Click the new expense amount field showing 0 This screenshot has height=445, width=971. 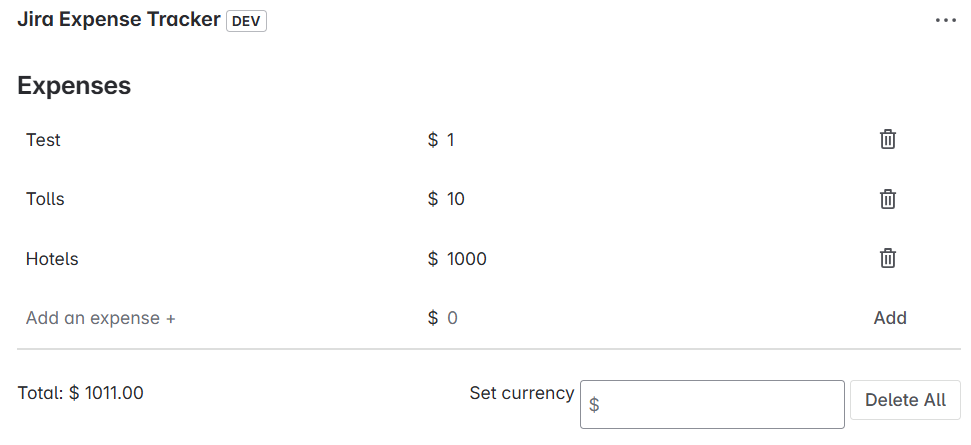tap(452, 318)
